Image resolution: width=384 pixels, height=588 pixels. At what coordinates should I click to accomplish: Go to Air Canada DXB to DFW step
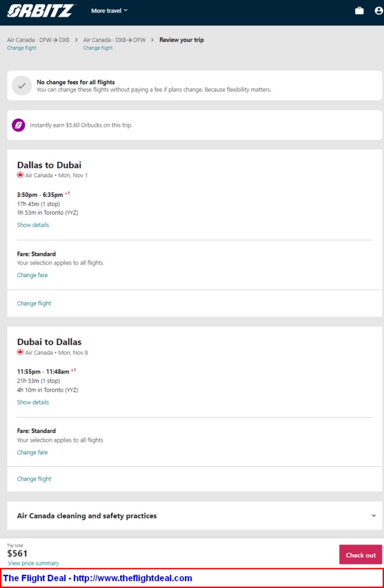click(x=114, y=40)
